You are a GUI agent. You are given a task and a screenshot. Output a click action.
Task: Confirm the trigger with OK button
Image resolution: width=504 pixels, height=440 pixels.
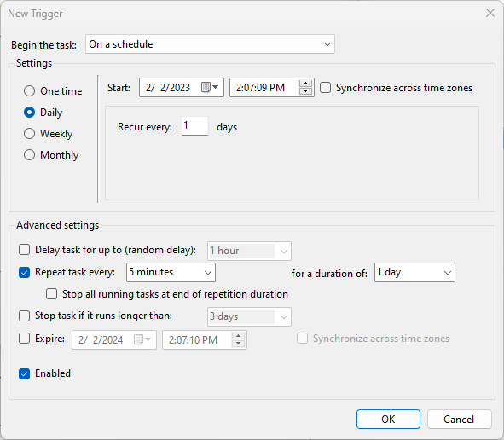(388, 420)
